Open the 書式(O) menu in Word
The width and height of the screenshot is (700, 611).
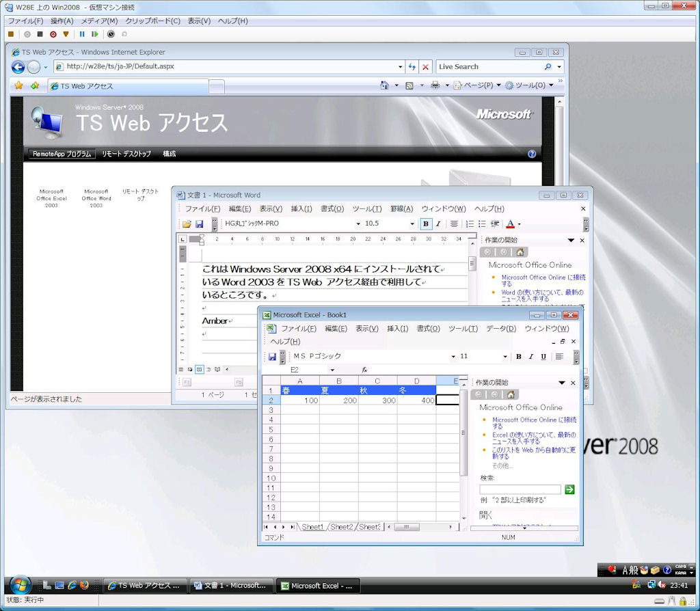click(x=332, y=209)
